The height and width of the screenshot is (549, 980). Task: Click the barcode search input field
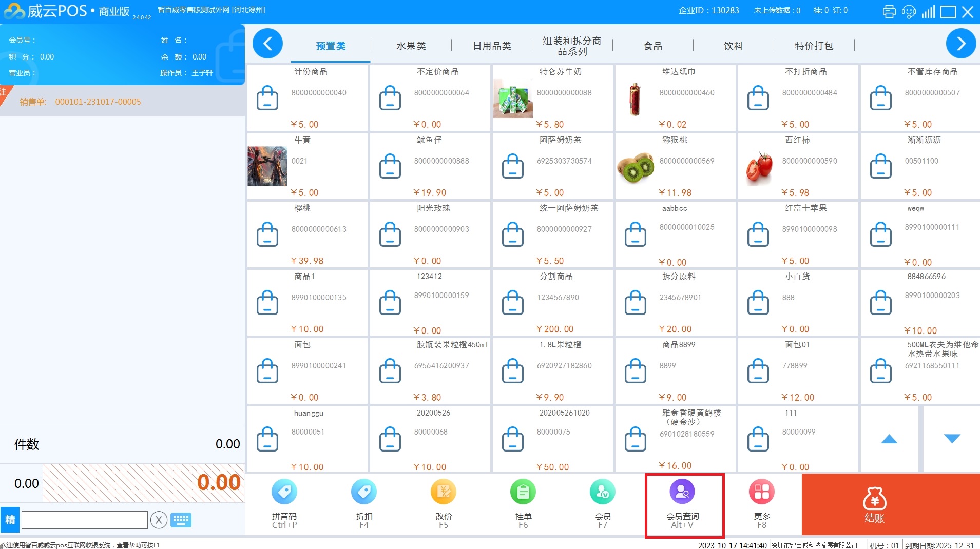pyautogui.click(x=85, y=520)
